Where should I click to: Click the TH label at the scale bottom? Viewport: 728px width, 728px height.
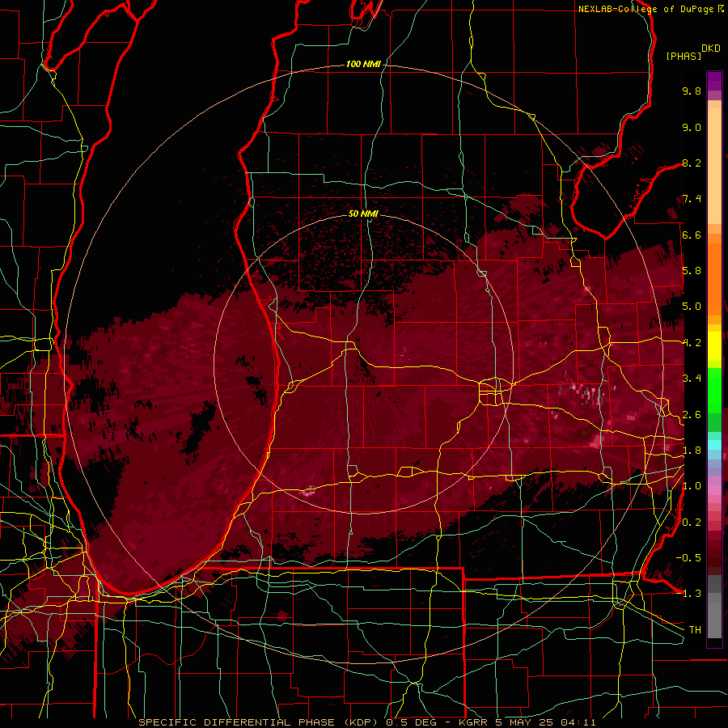click(695, 630)
